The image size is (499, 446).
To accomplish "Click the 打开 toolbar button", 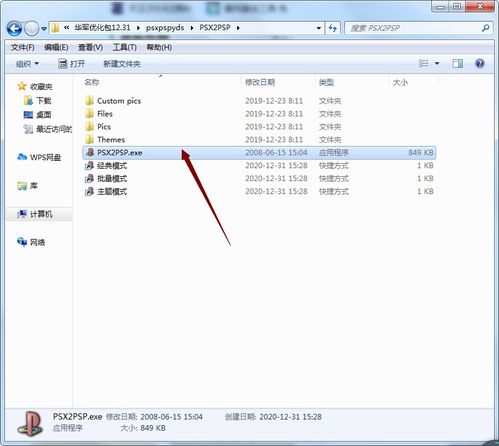I will point(72,63).
